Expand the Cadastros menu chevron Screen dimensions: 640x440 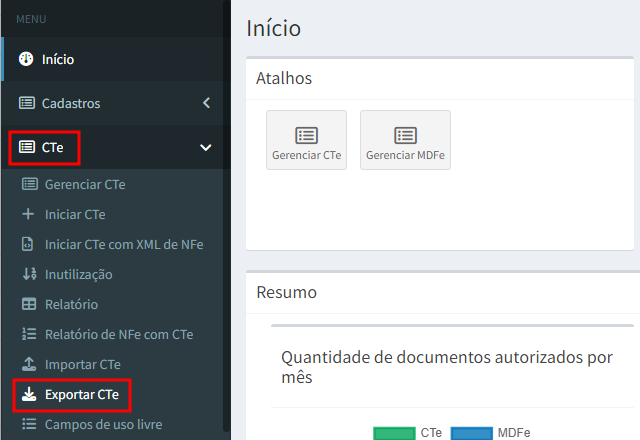coord(206,103)
